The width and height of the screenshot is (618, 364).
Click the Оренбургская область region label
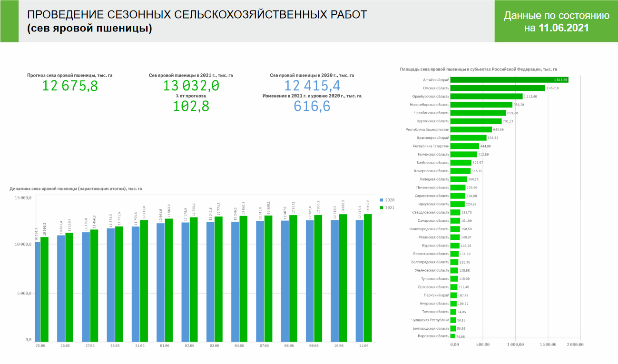[x=430, y=96]
